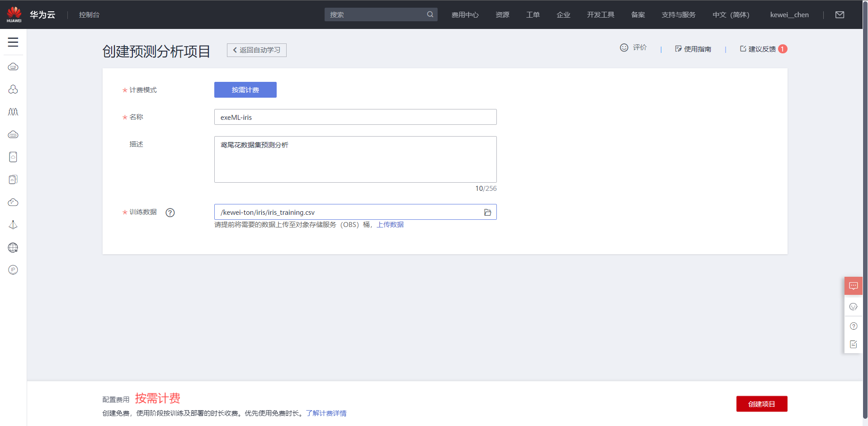The width and height of the screenshot is (868, 426).
Task: Click the red 创建项目 button
Action: pos(762,404)
